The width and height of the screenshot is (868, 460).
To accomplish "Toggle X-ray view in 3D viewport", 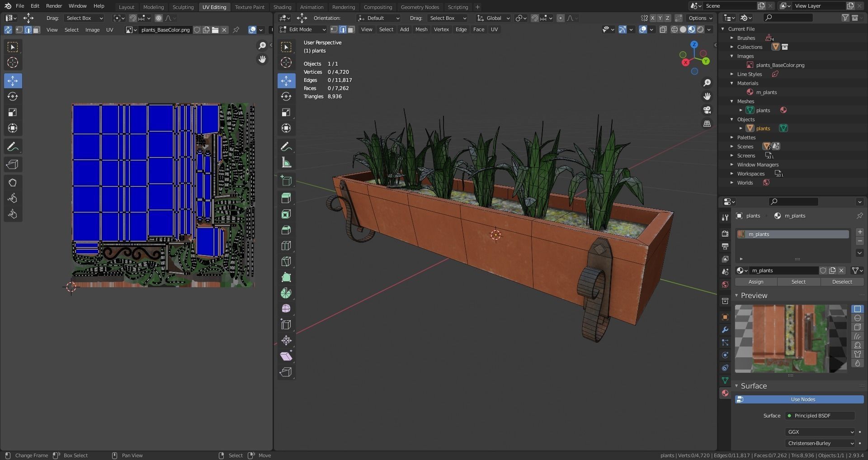I will 663,29.
